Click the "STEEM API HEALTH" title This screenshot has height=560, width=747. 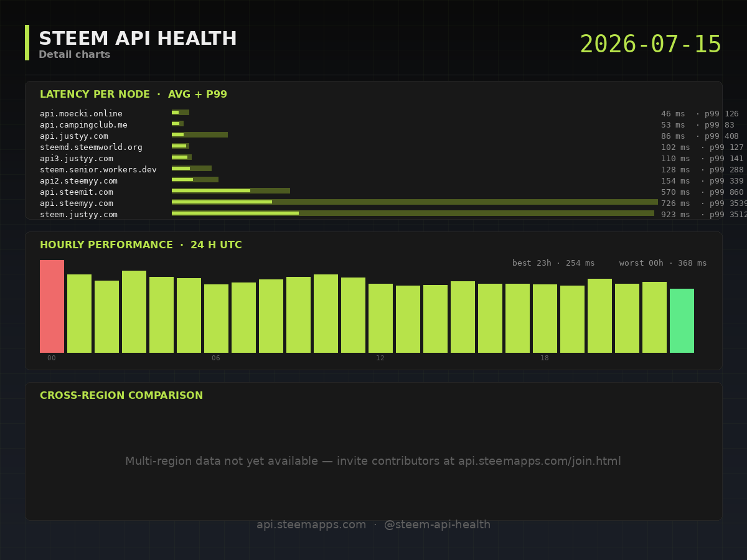coord(138,39)
